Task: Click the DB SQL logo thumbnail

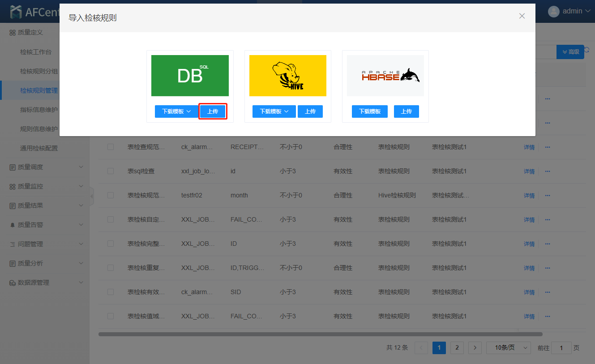Action: (x=190, y=76)
